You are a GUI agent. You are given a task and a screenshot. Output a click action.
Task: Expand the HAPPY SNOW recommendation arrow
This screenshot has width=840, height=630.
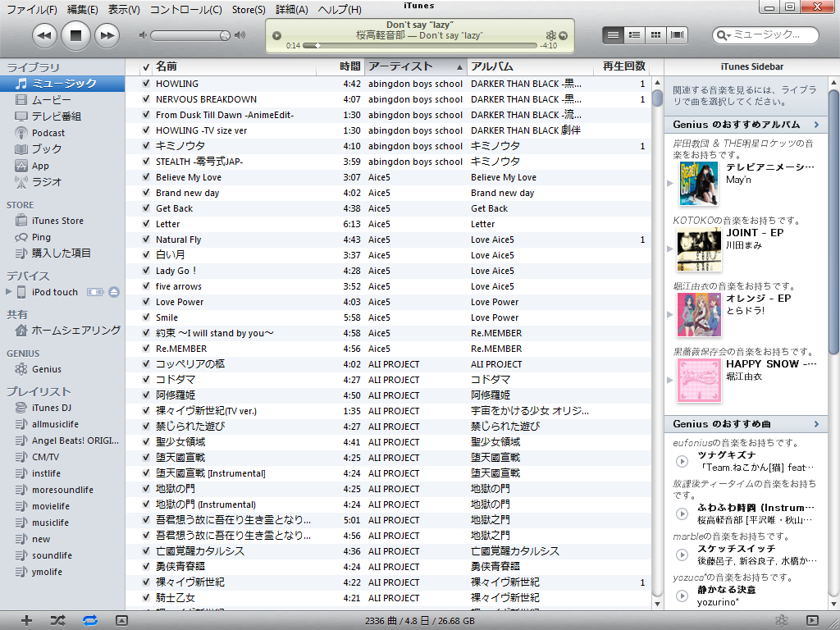(x=669, y=380)
